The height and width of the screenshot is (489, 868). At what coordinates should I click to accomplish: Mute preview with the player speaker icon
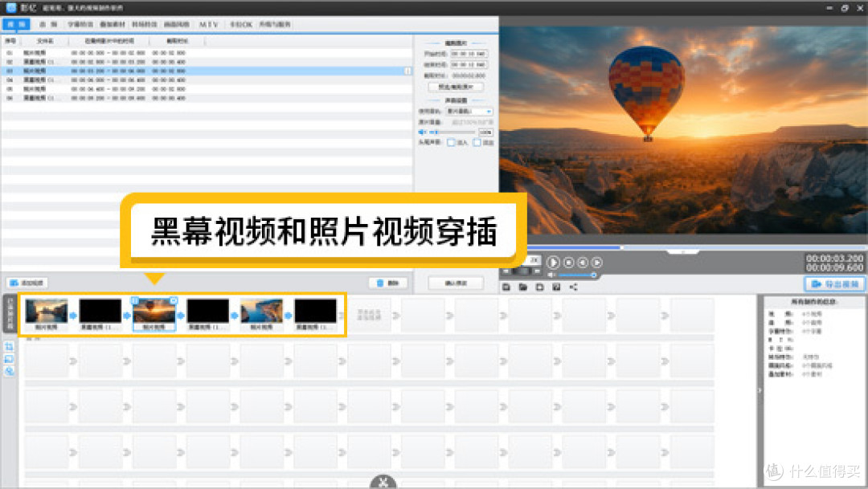(x=551, y=275)
